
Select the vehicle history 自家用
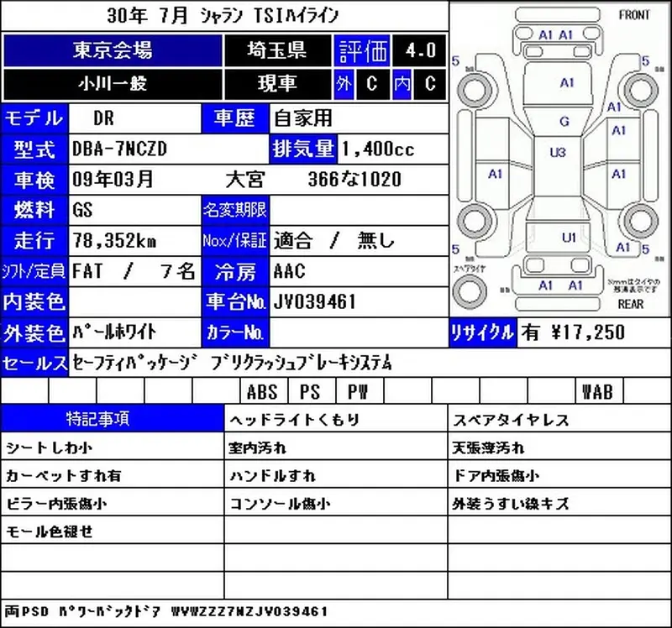303,118
